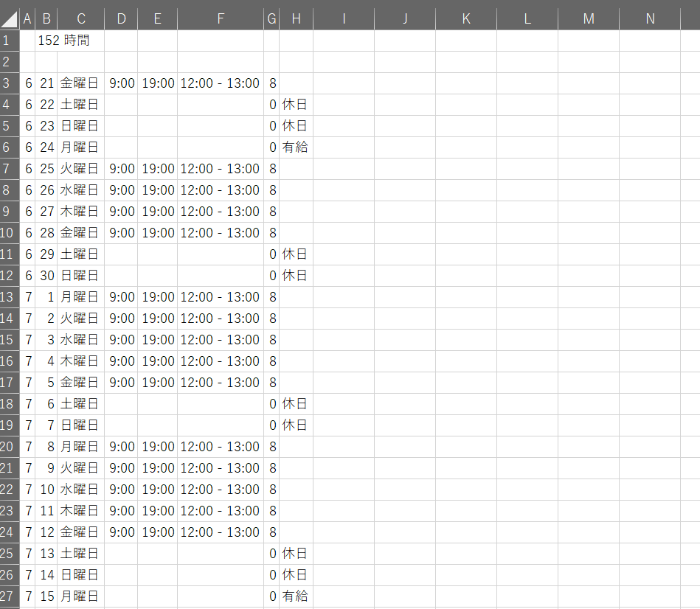Click the Select All corner triangle
The width and height of the screenshot is (700, 609).
pos(10,18)
